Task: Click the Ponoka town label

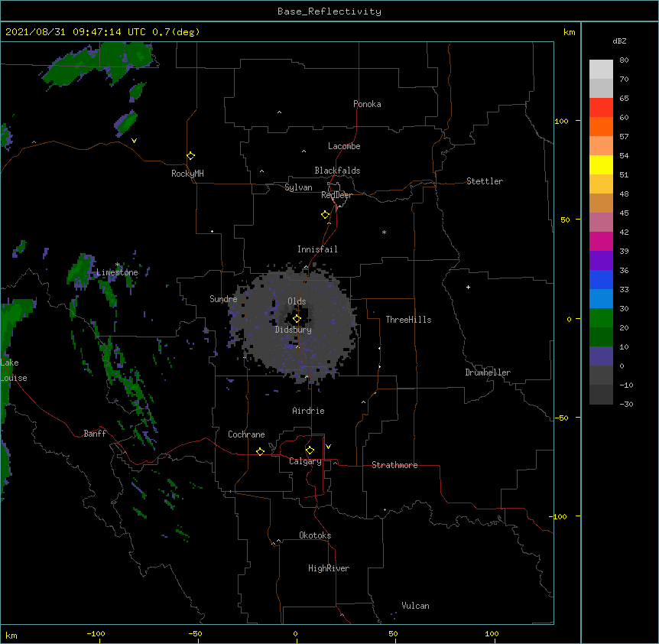Action: click(x=367, y=104)
